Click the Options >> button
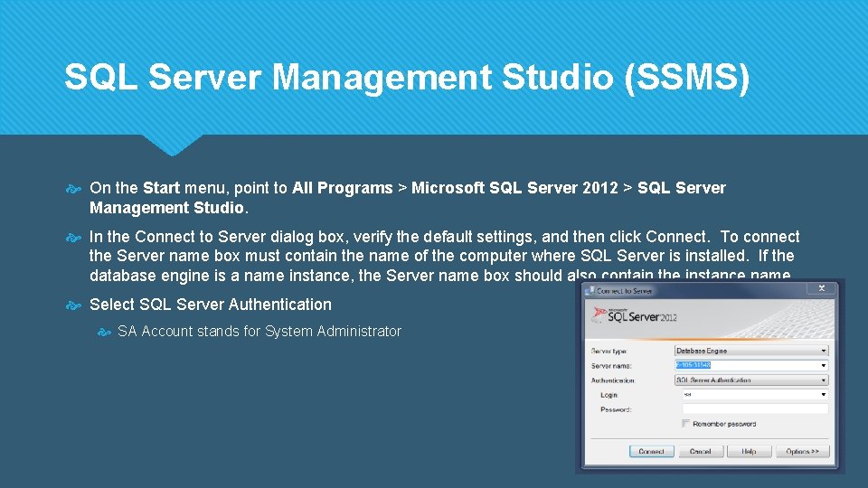The width and height of the screenshot is (868, 488). coord(802,452)
